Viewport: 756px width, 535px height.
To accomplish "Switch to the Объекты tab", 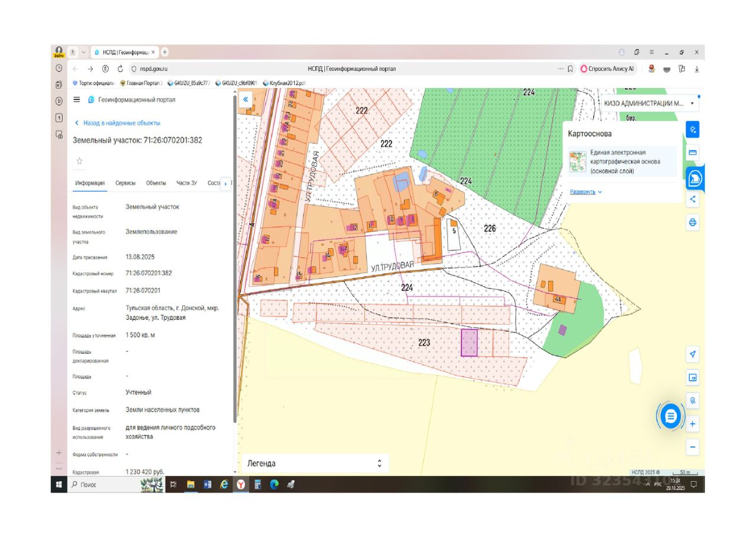I will (x=156, y=183).
